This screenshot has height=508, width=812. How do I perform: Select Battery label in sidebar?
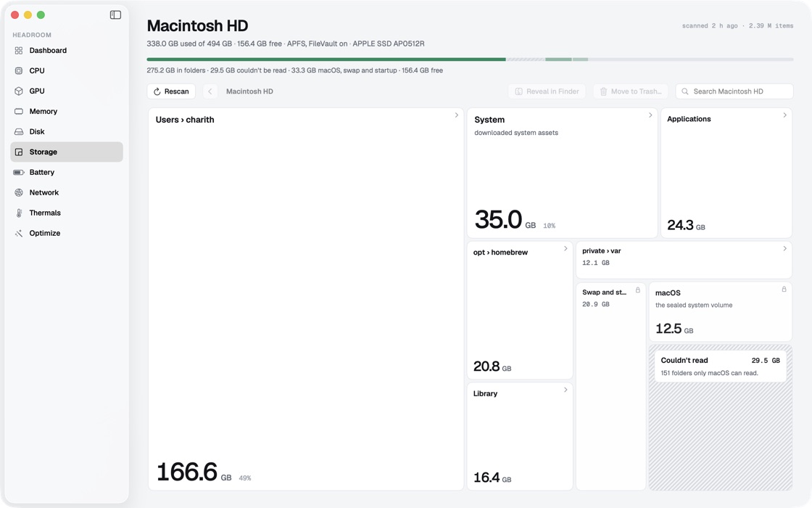click(x=41, y=172)
